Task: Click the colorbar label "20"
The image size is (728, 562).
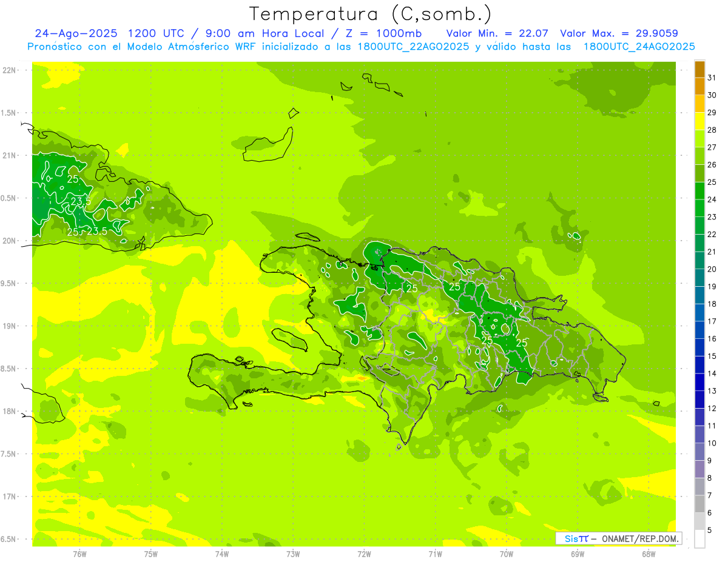Action: (x=712, y=269)
